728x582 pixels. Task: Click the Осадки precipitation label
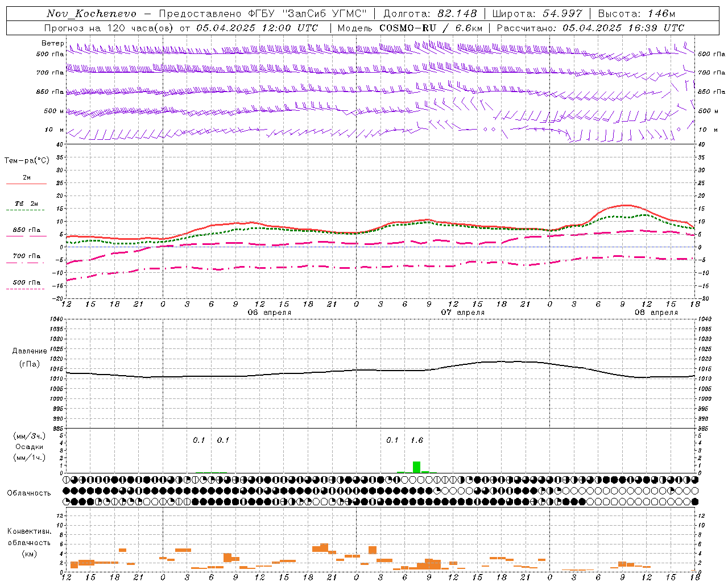[x=30, y=447]
